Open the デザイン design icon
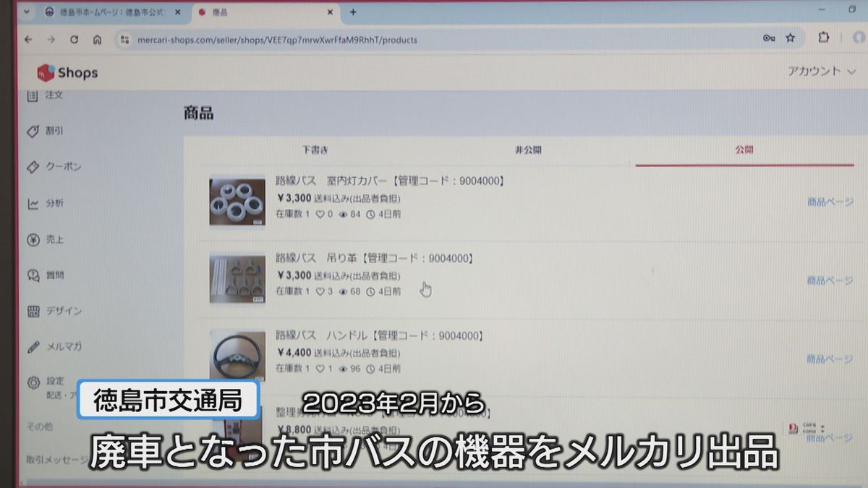This screenshot has width=868, height=488. pos(33,312)
